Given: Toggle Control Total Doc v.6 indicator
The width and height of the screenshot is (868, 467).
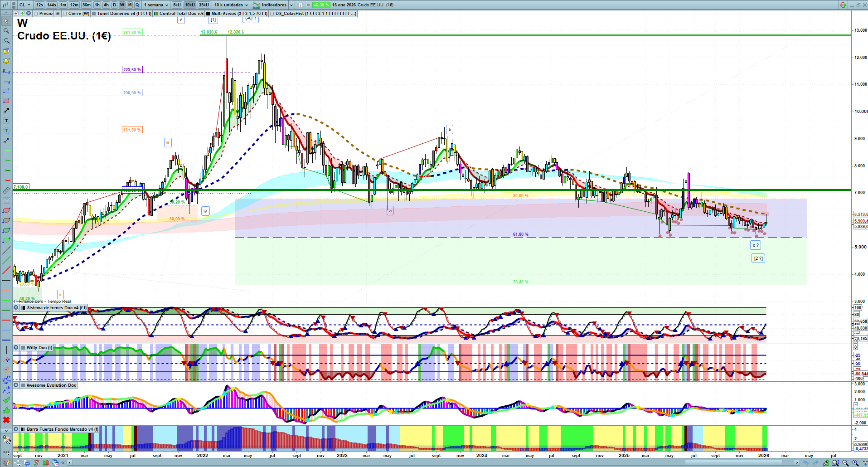Looking at the screenshot, I should tap(156, 14).
